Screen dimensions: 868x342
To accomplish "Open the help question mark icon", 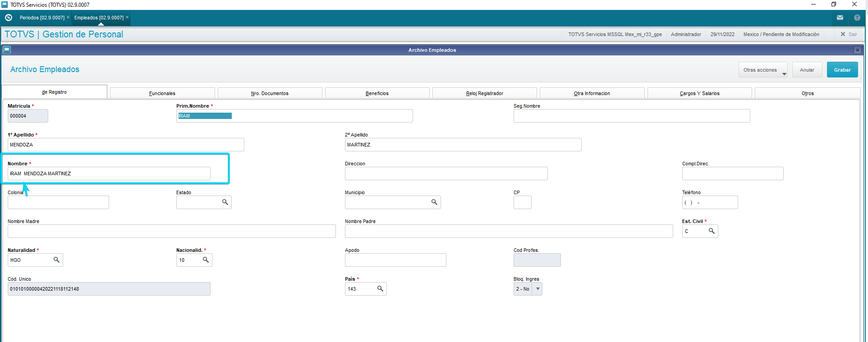I will [x=857, y=18].
